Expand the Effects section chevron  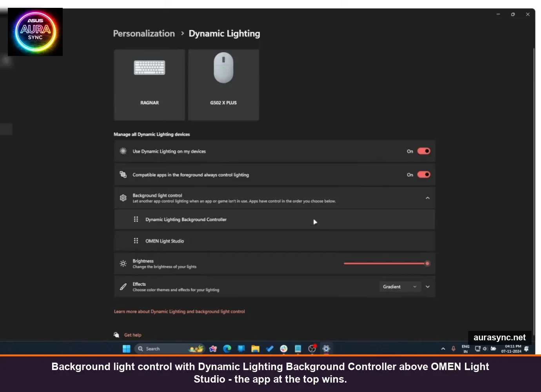[427, 286]
